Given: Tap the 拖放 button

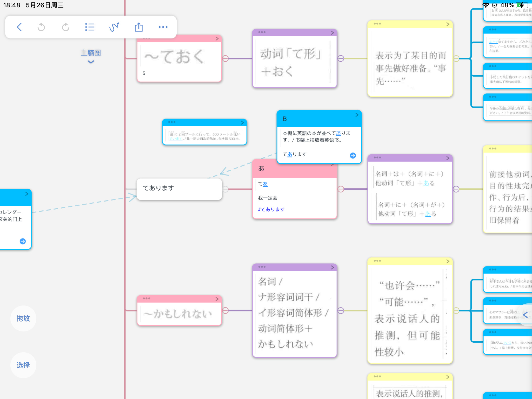Looking at the screenshot, I should coord(23,318).
